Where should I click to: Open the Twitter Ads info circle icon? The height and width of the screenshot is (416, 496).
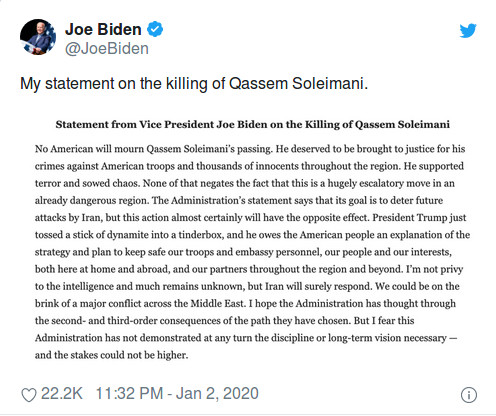pyautogui.click(x=469, y=395)
